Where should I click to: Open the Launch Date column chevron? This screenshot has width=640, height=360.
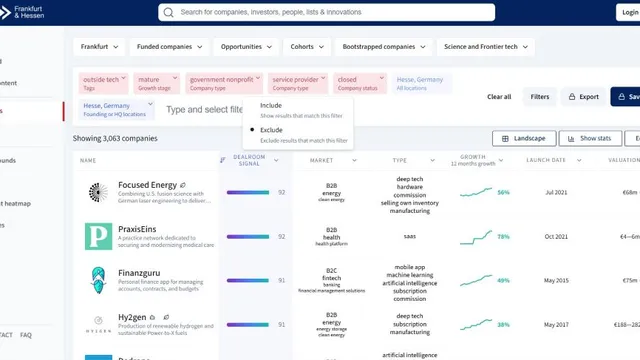[579, 160]
